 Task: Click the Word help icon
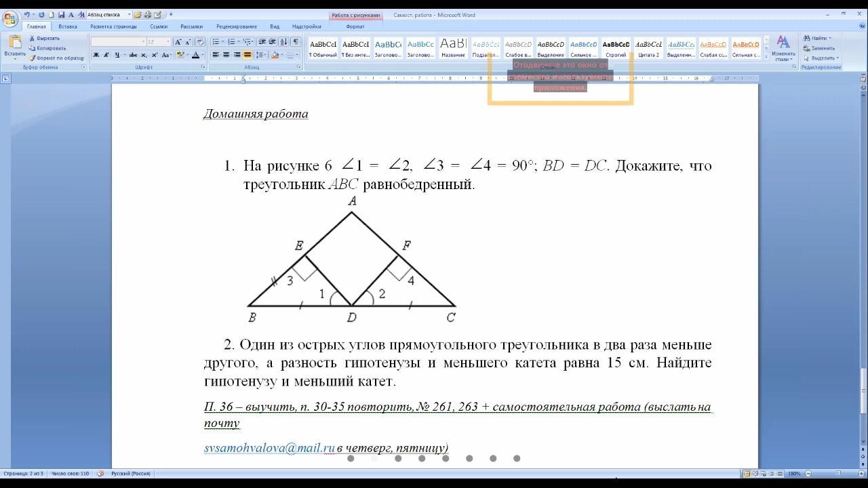862,26
